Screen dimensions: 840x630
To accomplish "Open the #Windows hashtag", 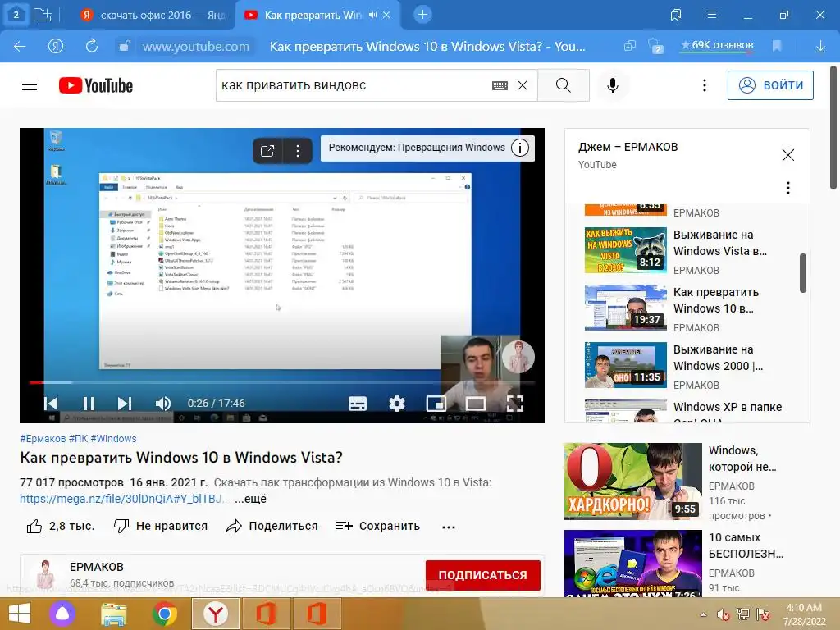I will pos(113,439).
